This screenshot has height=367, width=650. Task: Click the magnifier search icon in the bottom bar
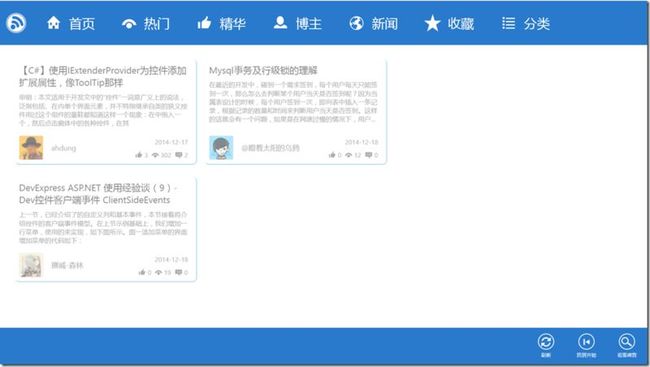(626, 342)
